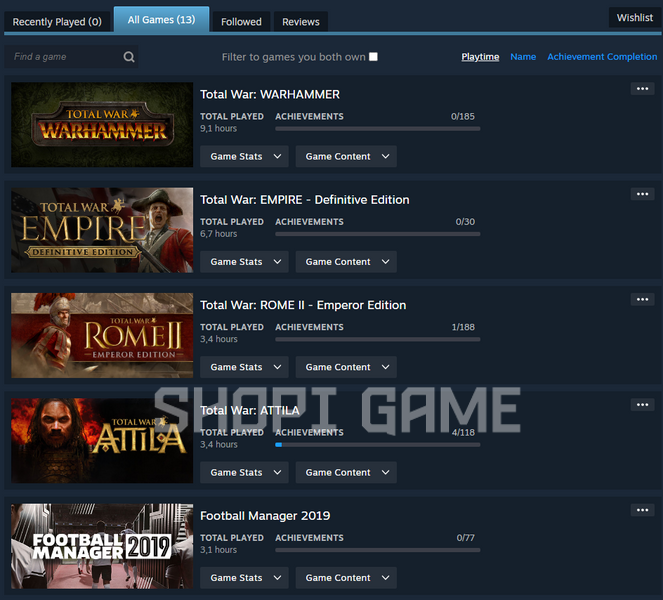Image resolution: width=663 pixels, height=600 pixels.
Task: Open more options for Football Manager 2019
Action: pyautogui.click(x=642, y=510)
